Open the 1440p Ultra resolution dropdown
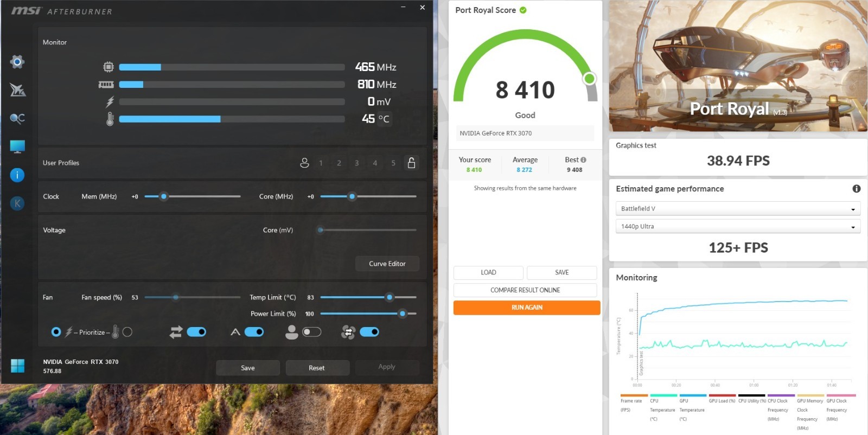The height and width of the screenshot is (435, 868). [738, 227]
